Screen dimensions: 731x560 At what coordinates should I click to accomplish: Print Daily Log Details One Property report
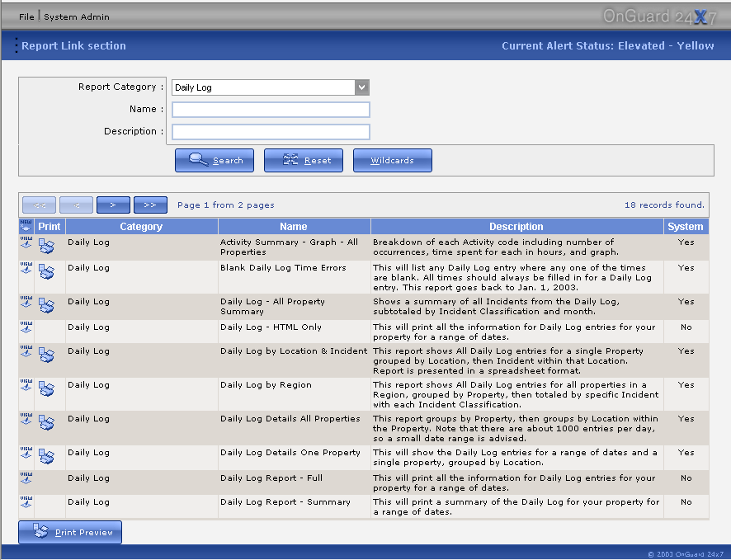tap(47, 456)
